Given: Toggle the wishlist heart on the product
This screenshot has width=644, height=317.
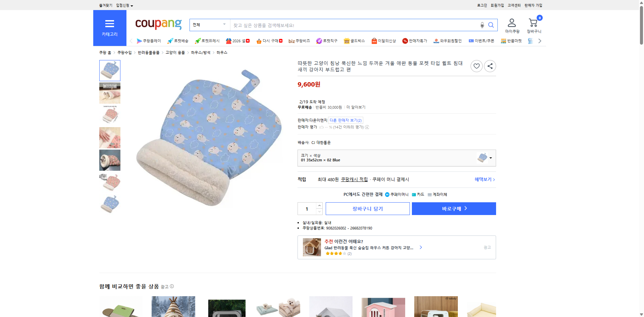Looking at the screenshot, I should tap(477, 66).
